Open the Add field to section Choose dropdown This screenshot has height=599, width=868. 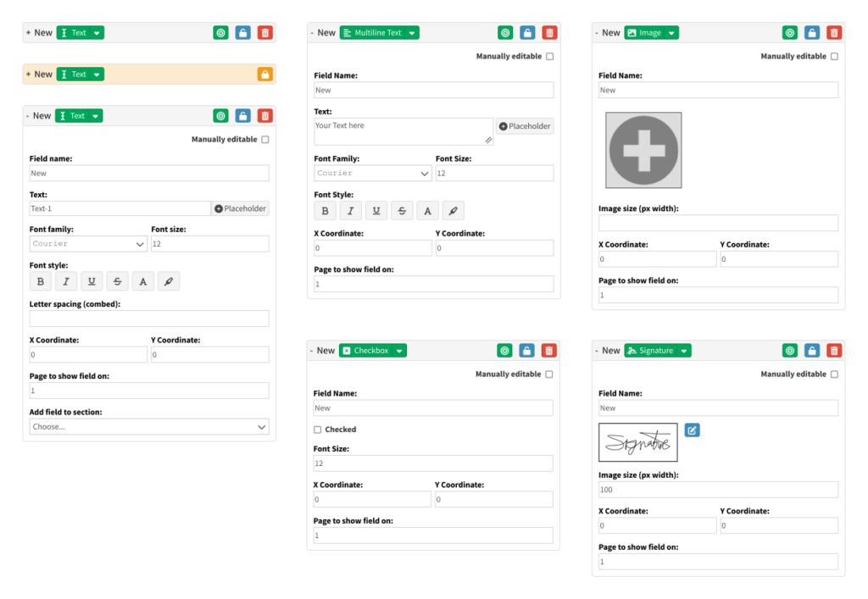click(149, 427)
